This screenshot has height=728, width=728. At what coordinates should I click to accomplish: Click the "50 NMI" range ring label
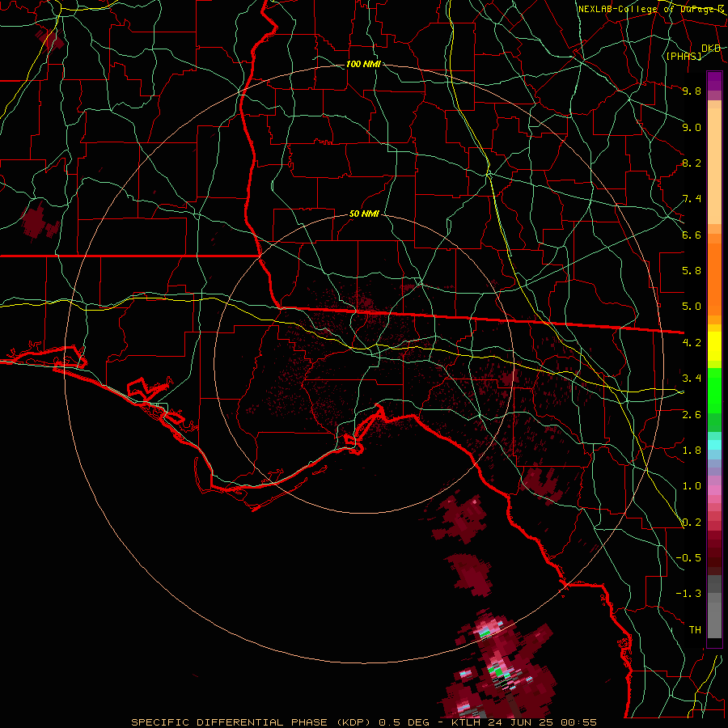(x=364, y=214)
